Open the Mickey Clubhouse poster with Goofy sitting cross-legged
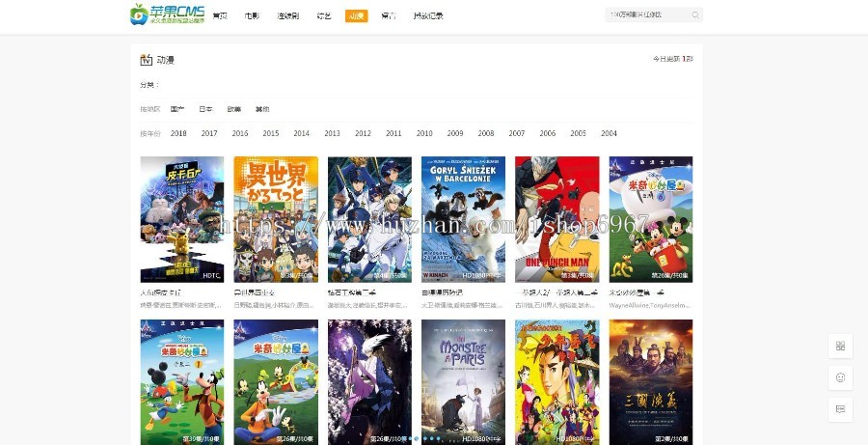The image size is (868, 445). click(x=276, y=382)
